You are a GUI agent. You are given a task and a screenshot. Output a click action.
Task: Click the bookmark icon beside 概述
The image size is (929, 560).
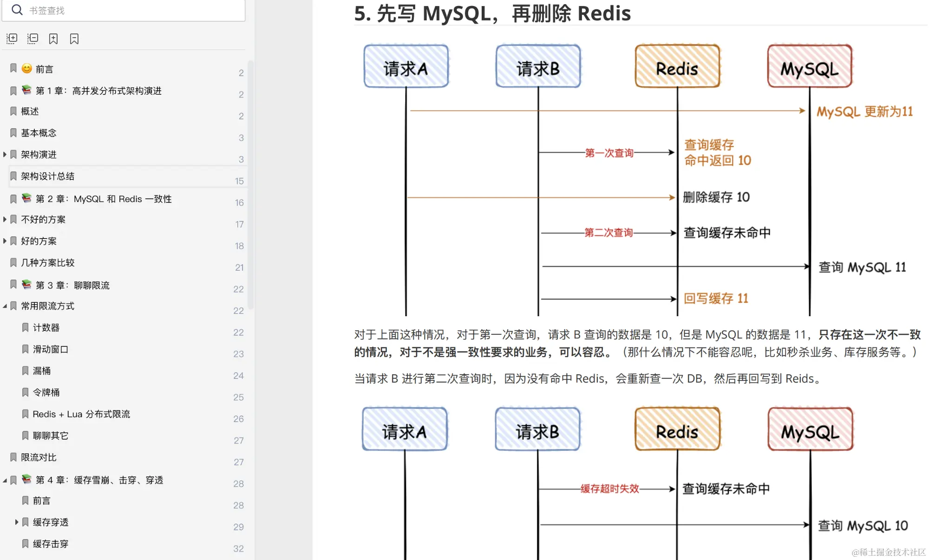click(13, 111)
